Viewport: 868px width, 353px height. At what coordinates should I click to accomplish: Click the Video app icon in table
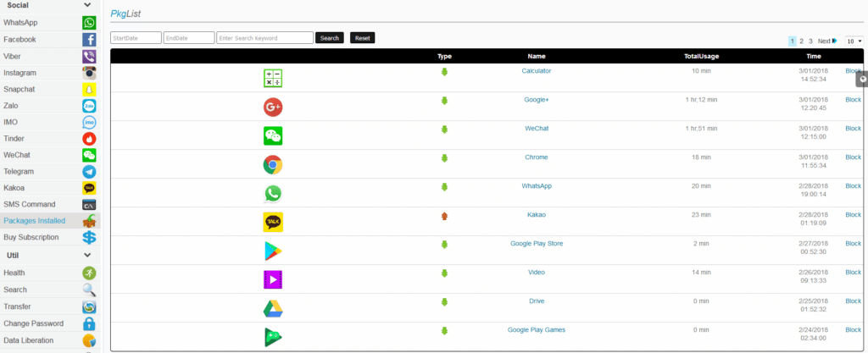[x=273, y=279]
